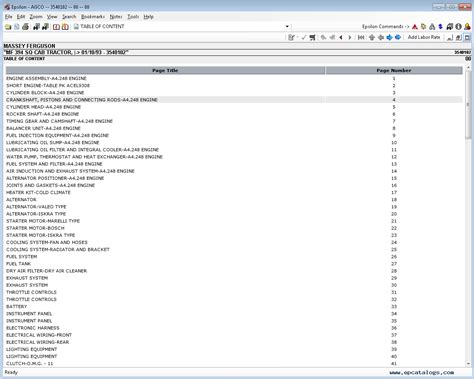The height and width of the screenshot is (379, 474).
Task: Click the restore pane icon in toolbar
Action: point(459,38)
